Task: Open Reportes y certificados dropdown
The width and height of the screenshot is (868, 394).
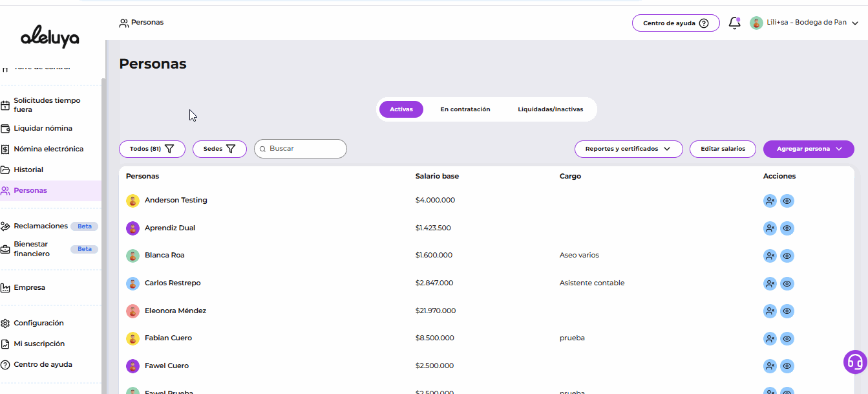Action: tap(628, 149)
